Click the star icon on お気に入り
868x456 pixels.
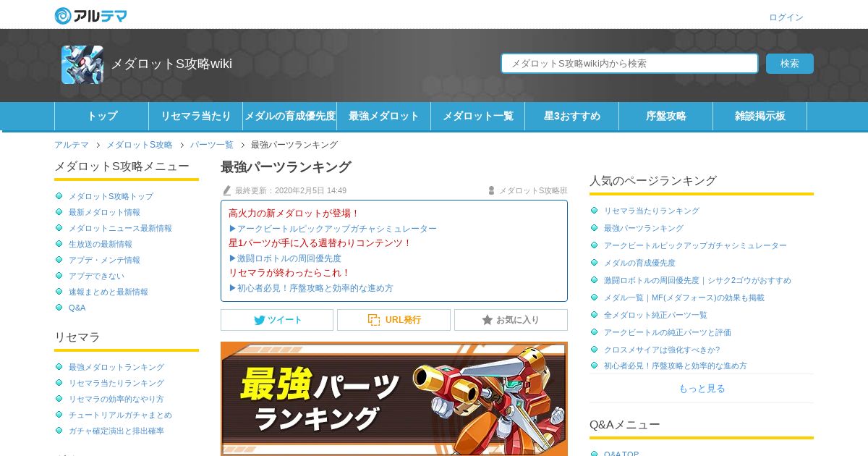click(488, 320)
